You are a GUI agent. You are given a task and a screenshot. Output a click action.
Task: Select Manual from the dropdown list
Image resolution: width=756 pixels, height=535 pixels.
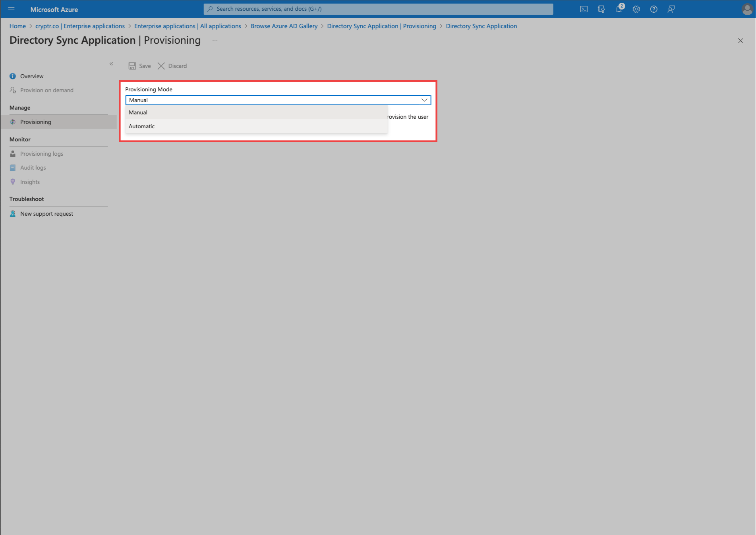point(256,112)
